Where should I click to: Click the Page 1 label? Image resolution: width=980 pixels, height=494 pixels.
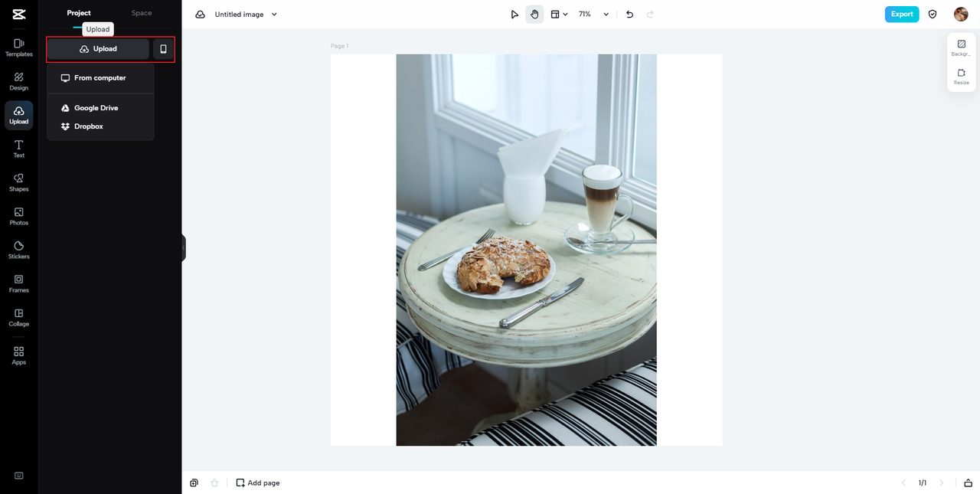339,46
